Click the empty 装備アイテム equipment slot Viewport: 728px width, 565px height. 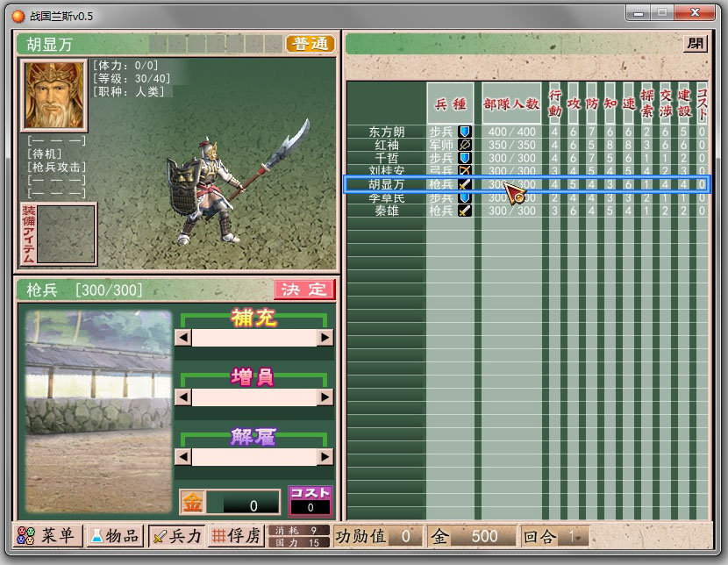click(66, 234)
